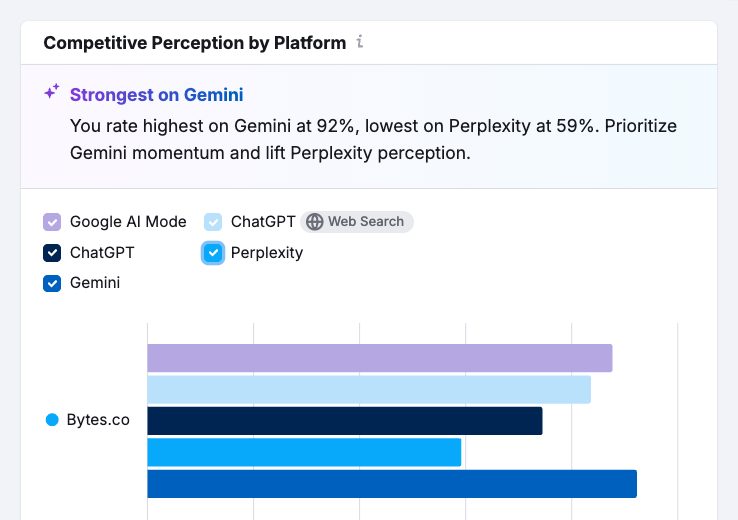738x520 pixels.
Task: Click the lavender Google AI Mode bar
Action: click(379, 358)
